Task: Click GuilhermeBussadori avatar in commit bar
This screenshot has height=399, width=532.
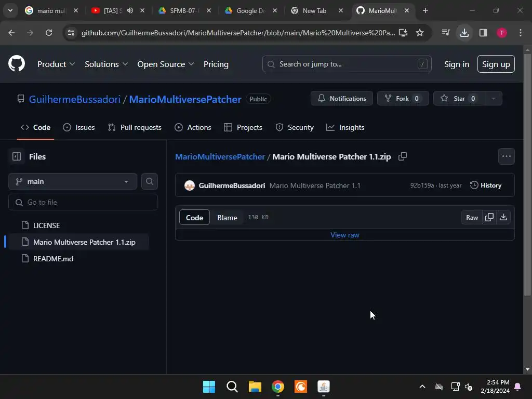Action: 189,185
